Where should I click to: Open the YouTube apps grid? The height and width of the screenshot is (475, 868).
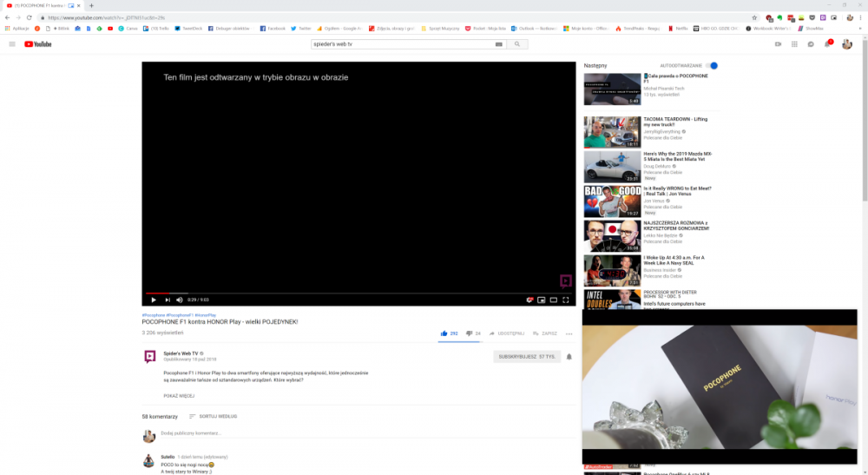tap(794, 44)
